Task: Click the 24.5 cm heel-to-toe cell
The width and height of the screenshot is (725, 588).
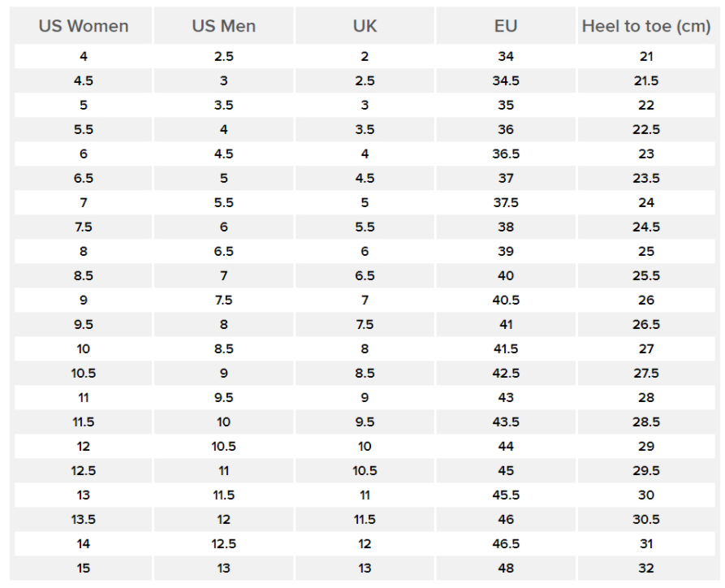Action: (646, 227)
